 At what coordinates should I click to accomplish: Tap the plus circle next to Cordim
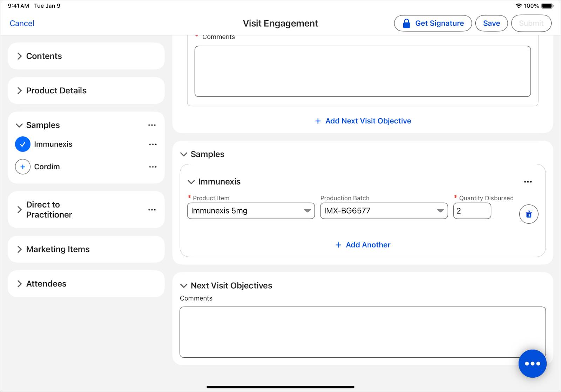pos(22,167)
